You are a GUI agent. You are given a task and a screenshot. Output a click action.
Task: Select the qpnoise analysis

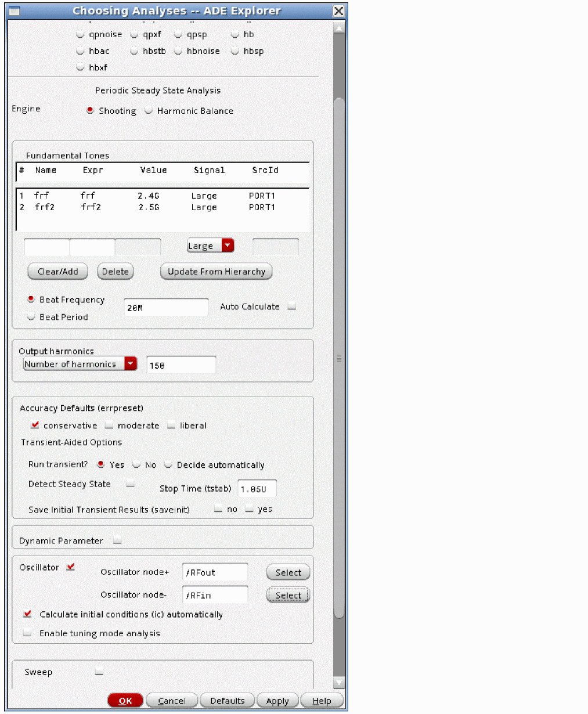click(x=81, y=34)
